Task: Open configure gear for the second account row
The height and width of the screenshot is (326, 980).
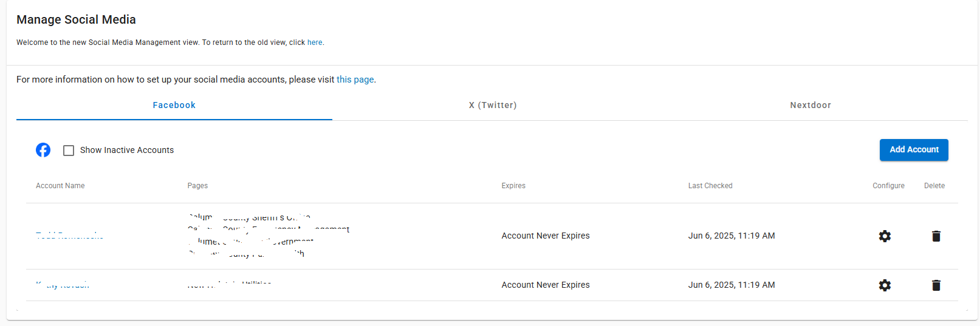Action: coord(885,285)
